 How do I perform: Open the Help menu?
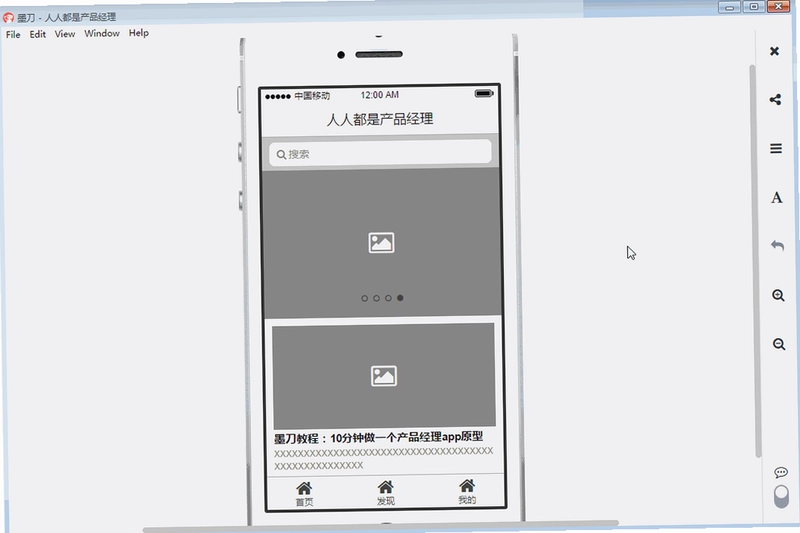[139, 33]
